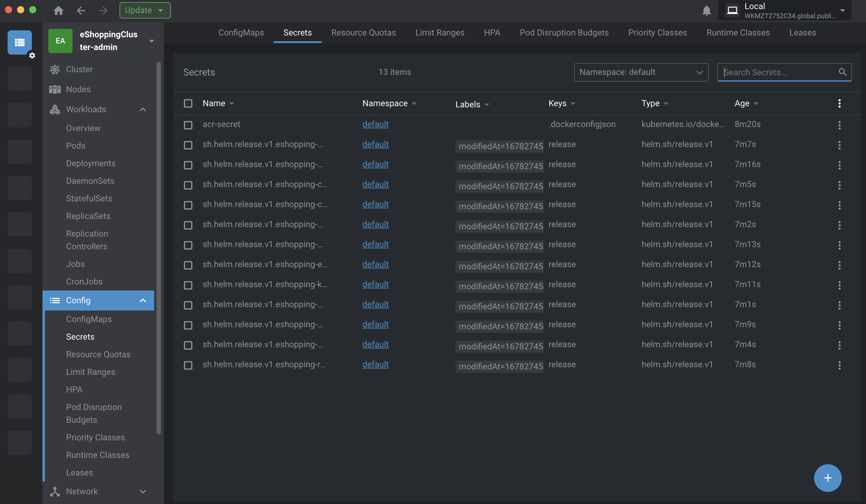Click the sidebar vertical scrollbar
Viewport: 866px width, 504px height.
(x=158, y=248)
